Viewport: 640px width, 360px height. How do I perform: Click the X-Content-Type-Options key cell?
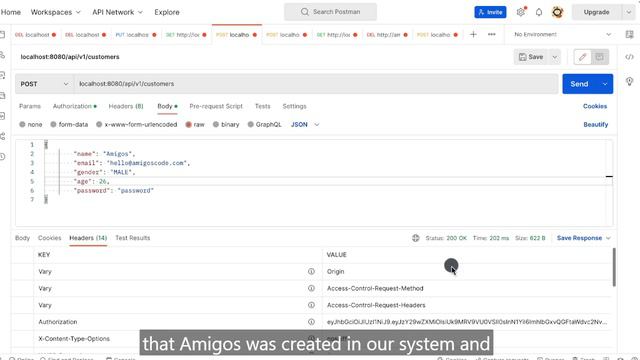(x=74, y=339)
